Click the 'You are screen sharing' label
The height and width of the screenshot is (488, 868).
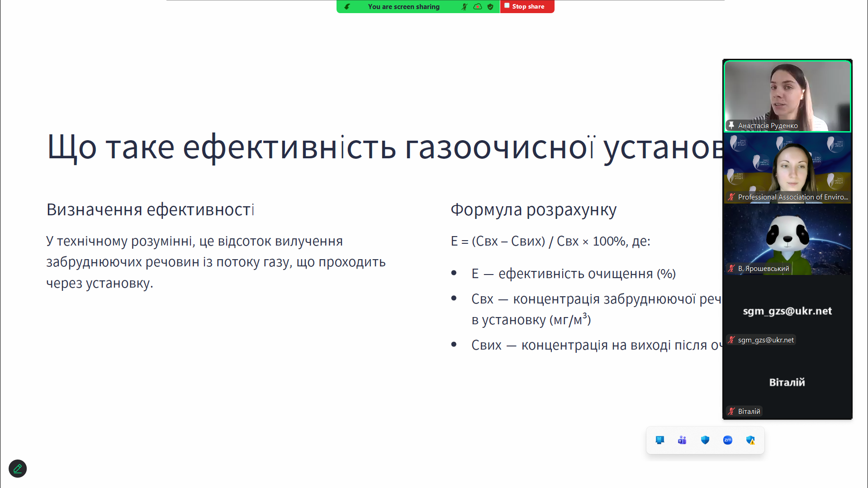point(403,6)
